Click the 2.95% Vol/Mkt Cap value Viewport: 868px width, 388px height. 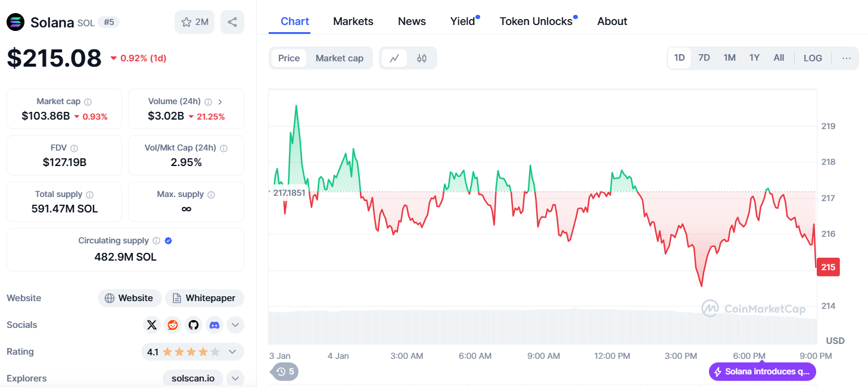click(x=186, y=162)
